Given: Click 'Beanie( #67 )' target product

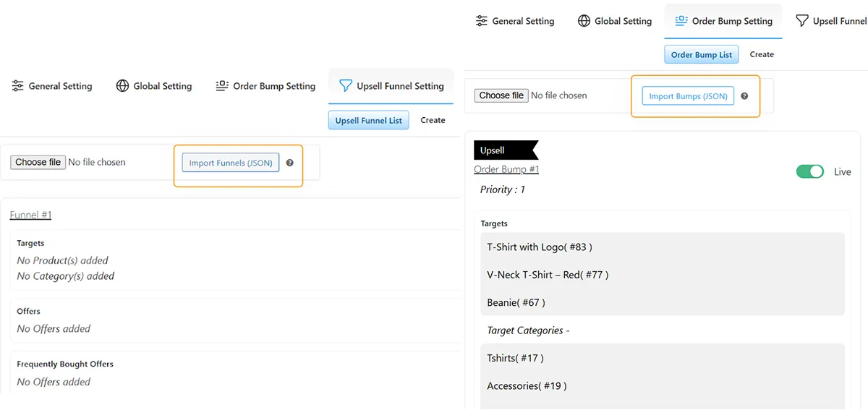Looking at the screenshot, I should click(x=516, y=302).
